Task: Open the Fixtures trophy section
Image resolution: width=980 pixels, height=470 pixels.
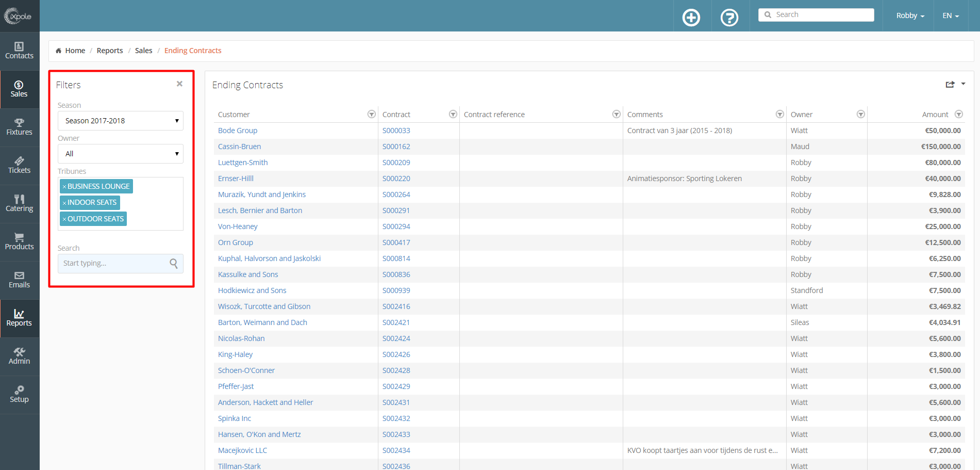Action: coord(19,127)
